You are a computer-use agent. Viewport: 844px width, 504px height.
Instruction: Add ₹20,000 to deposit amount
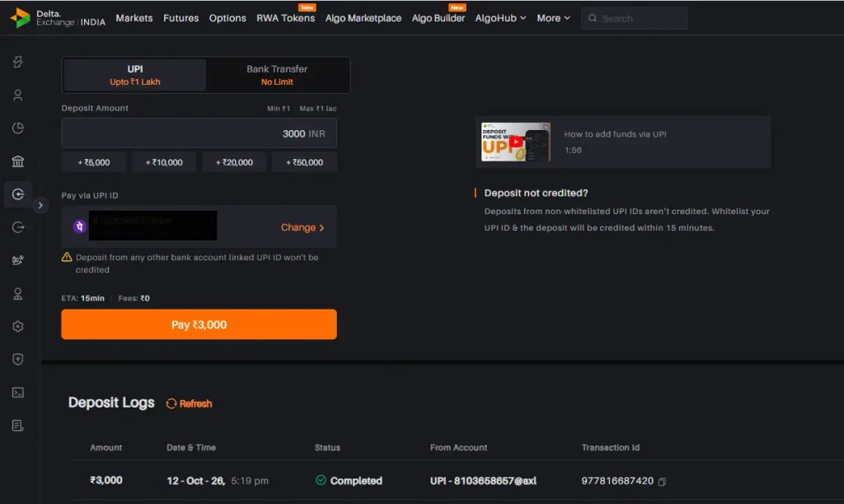point(234,162)
